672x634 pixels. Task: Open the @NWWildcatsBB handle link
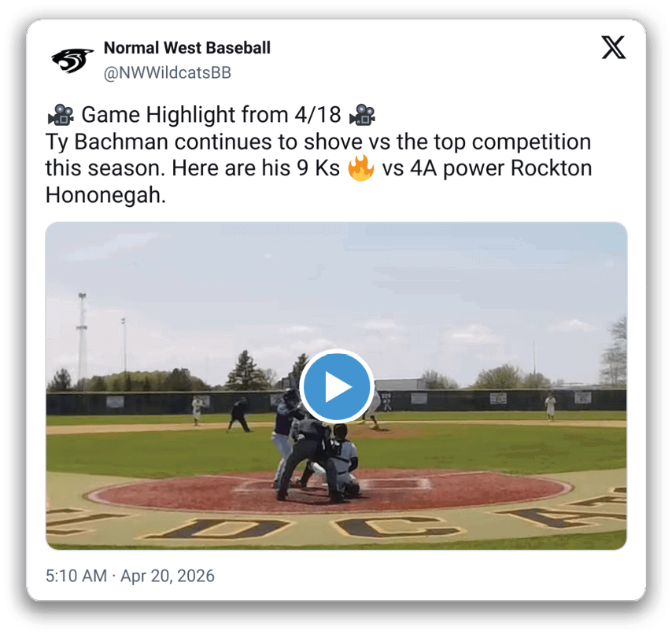(x=167, y=73)
